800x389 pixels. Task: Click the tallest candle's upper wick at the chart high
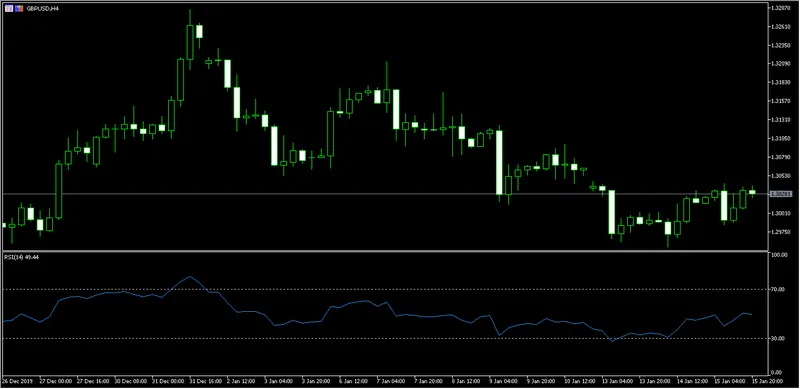pyautogui.click(x=190, y=17)
